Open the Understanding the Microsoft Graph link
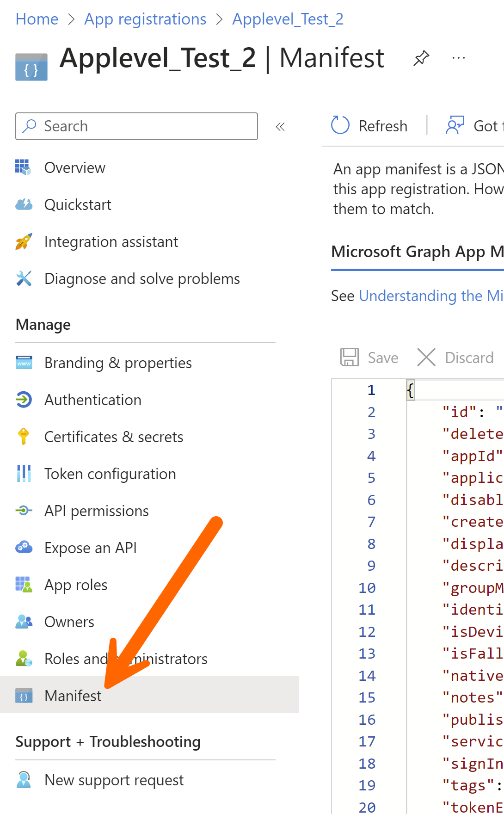The height and width of the screenshot is (814, 504). click(431, 296)
